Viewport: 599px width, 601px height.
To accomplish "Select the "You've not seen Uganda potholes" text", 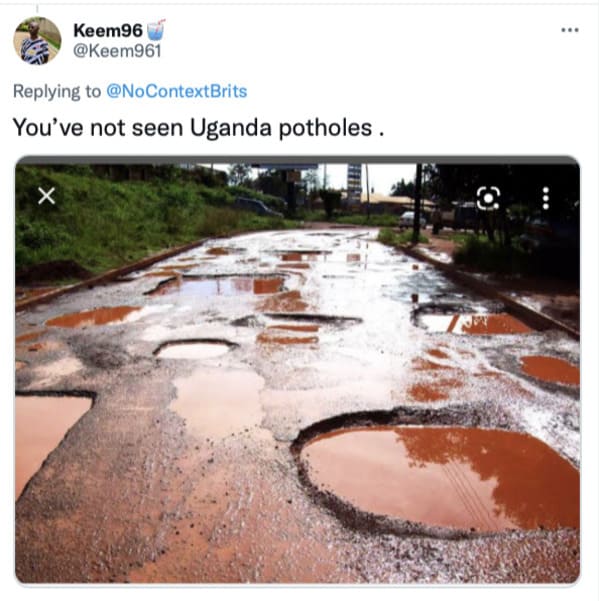I will (198, 127).
